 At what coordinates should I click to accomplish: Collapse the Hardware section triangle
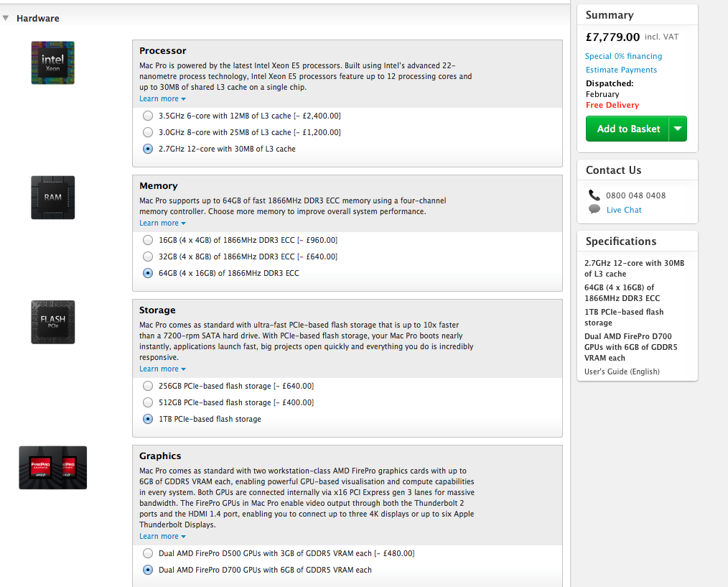(6, 18)
